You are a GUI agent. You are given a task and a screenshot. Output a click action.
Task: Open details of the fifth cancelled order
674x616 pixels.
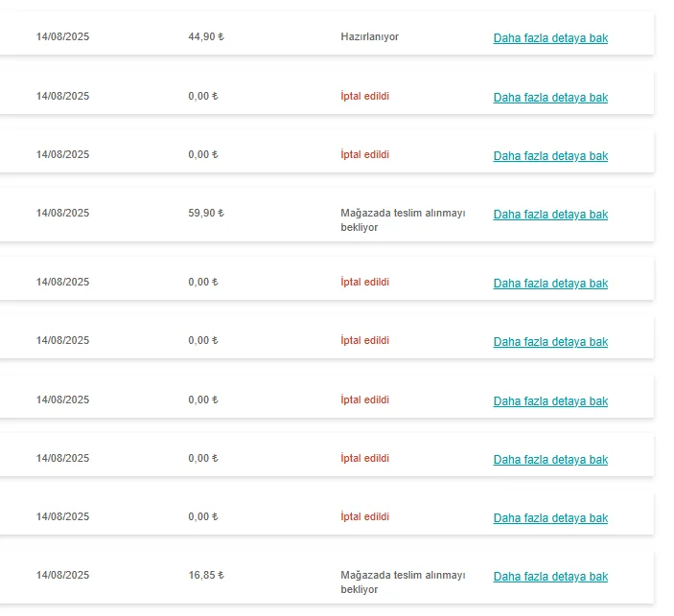tap(550, 401)
